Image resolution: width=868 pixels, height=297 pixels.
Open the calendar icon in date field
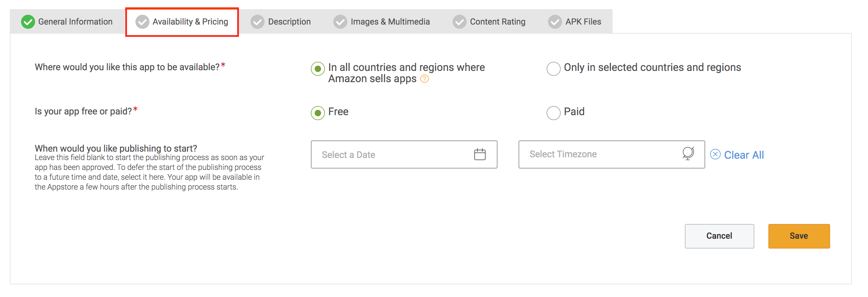pos(480,154)
